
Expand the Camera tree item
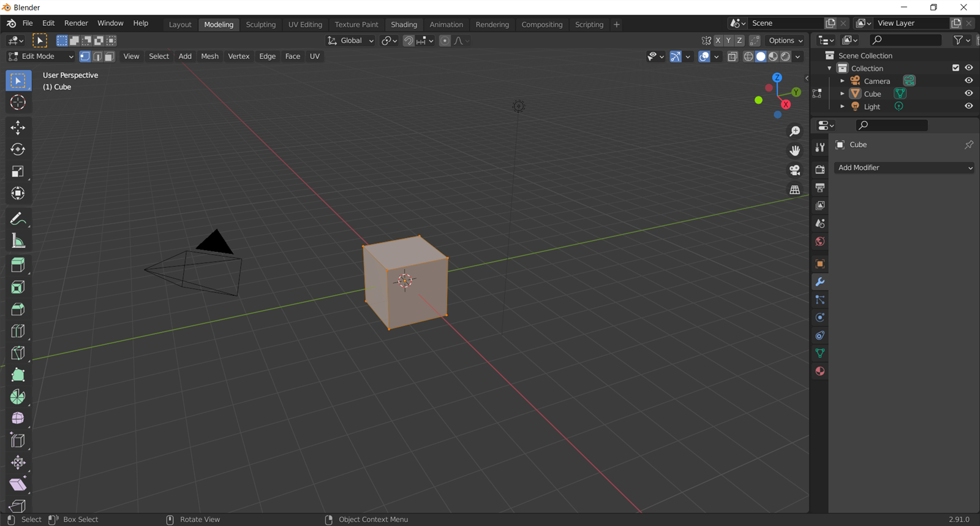842,81
